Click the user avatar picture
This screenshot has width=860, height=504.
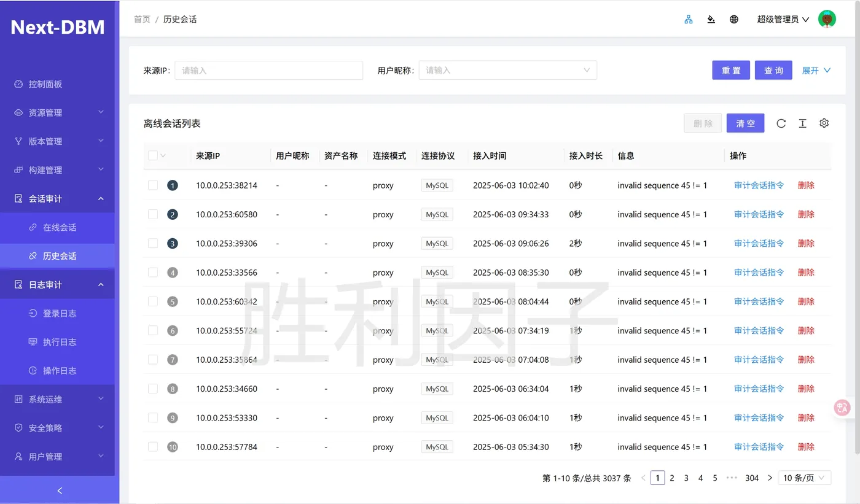tap(827, 19)
